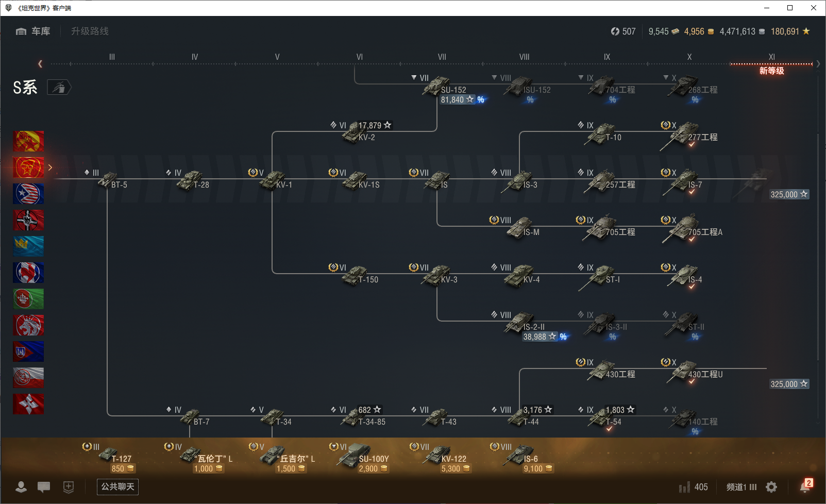This screenshot has width=826, height=504.
Task: Click the add-to-platoon plus shield icon
Action: (69, 486)
